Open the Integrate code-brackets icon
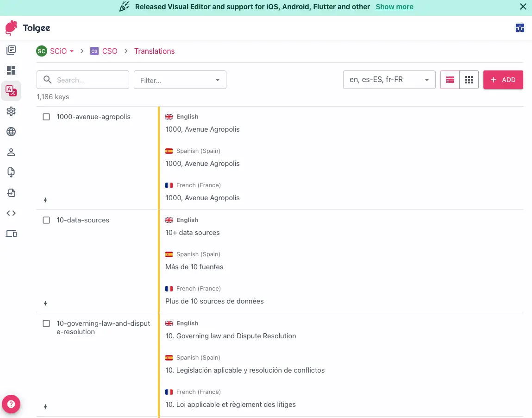This screenshot has width=532, height=418. (11, 213)
